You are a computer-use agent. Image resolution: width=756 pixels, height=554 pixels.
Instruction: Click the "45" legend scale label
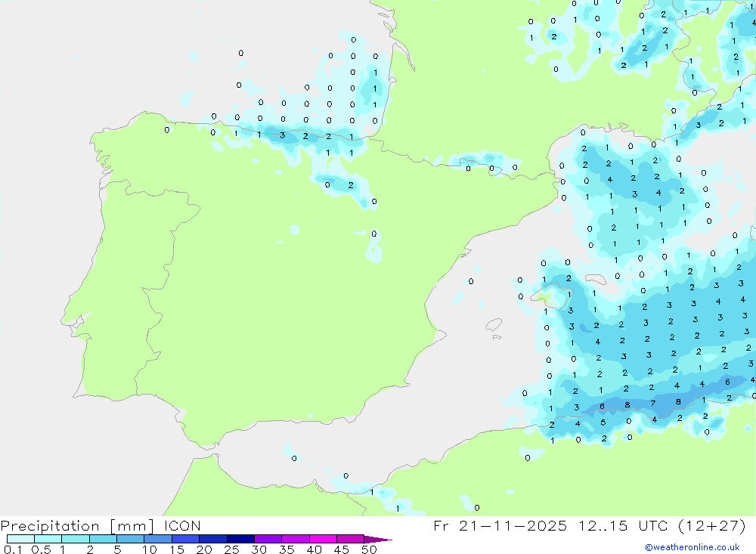click(342, 549)
